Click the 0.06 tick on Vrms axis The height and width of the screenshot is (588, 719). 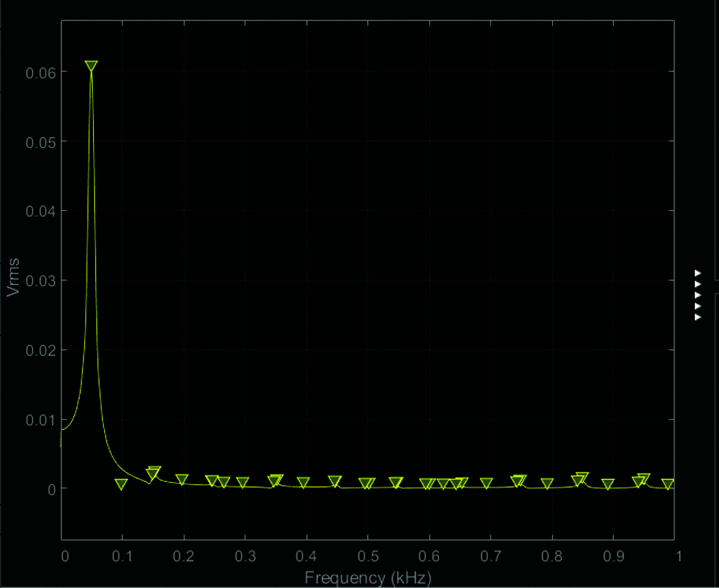(x=41, y=72)
